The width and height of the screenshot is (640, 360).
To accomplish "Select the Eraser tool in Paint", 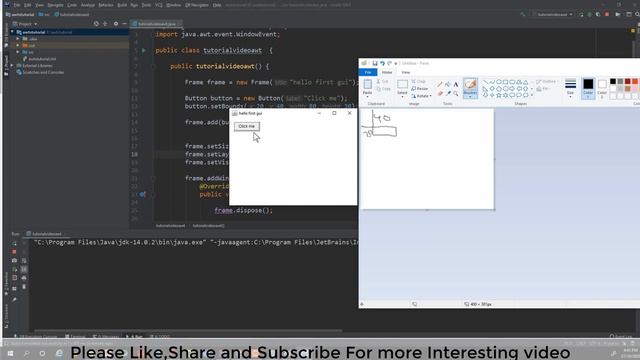I will pos(440,93).
